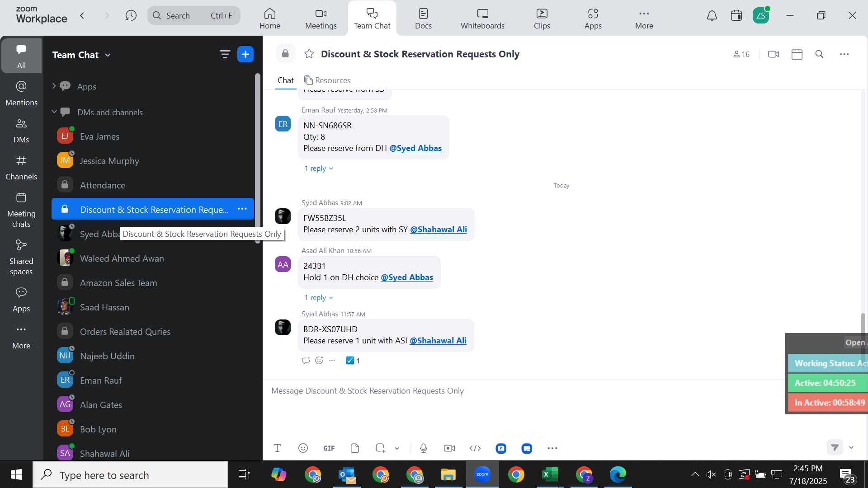This screenshot has height=488, width=868.
Task: Open GIF picker in composer
Action: click(x=329, y=448)
